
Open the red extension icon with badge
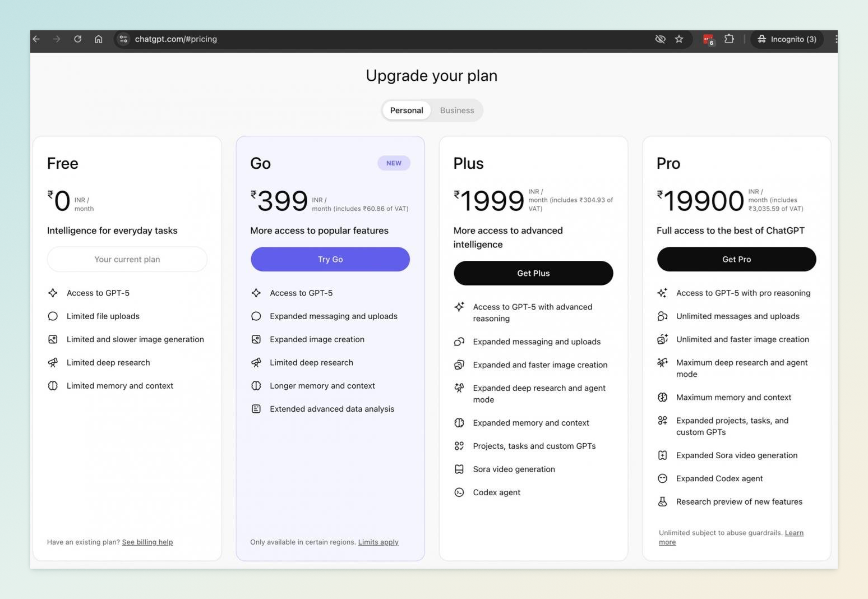coord(708,39)
